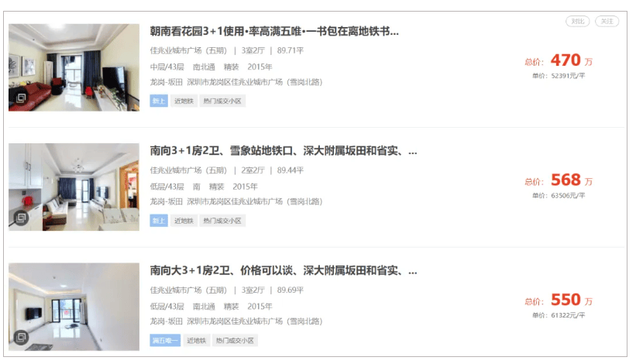View photo of the 550万 apartment
The height and width of the screenshot is (364, 636).
pyautogui.click(x=74, y=307)
